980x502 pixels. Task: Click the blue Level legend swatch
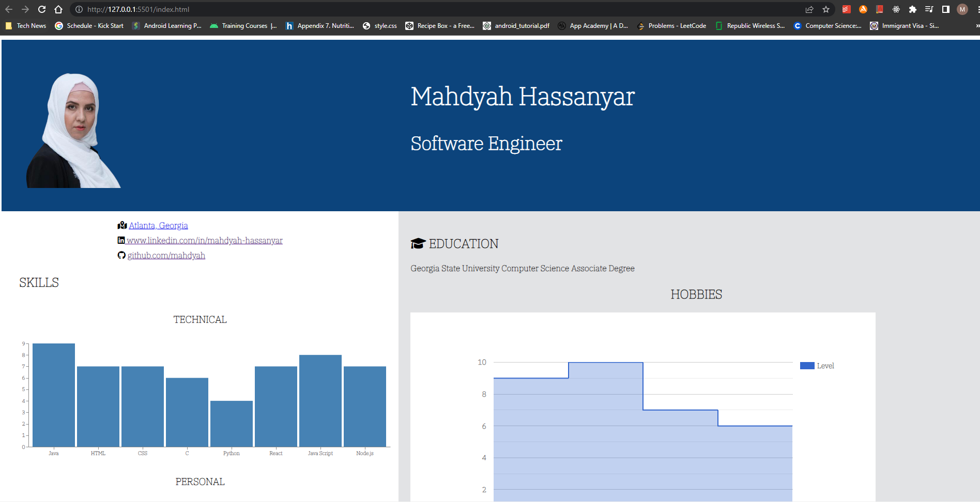coord(807,366)
